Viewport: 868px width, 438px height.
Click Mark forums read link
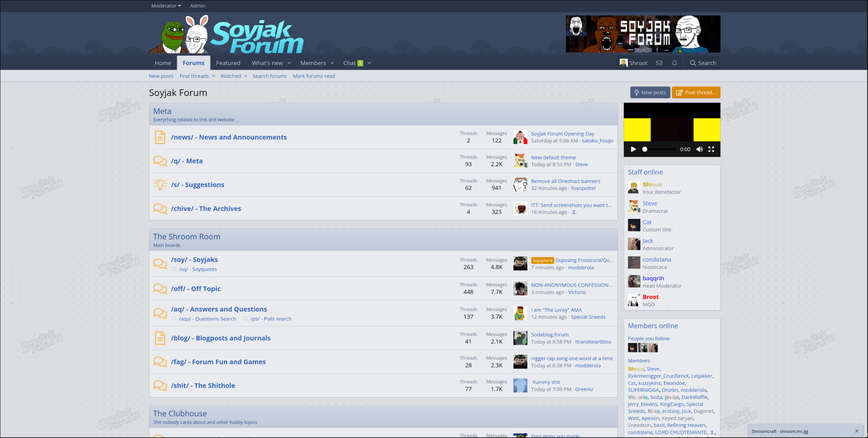coord(314,76)
